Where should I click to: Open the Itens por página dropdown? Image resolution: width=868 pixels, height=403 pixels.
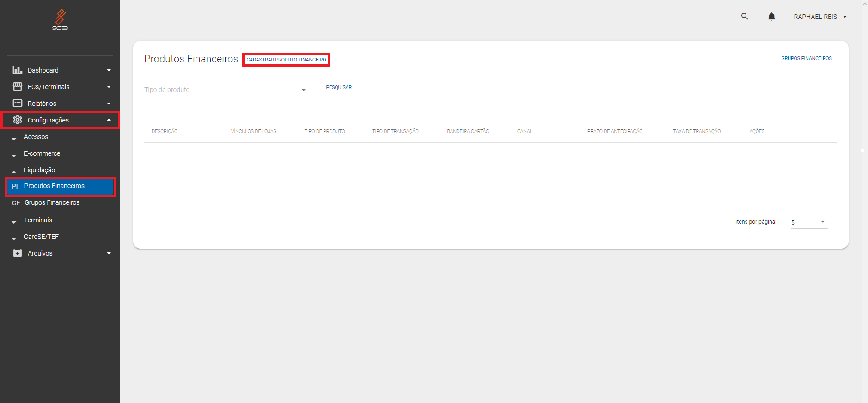click(x=809, y=222)
